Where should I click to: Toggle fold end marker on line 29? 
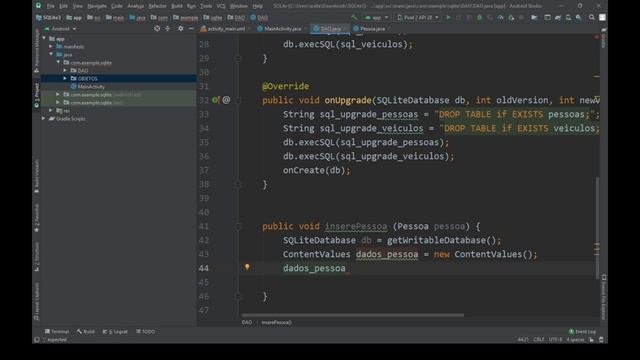tap(238, 58)
